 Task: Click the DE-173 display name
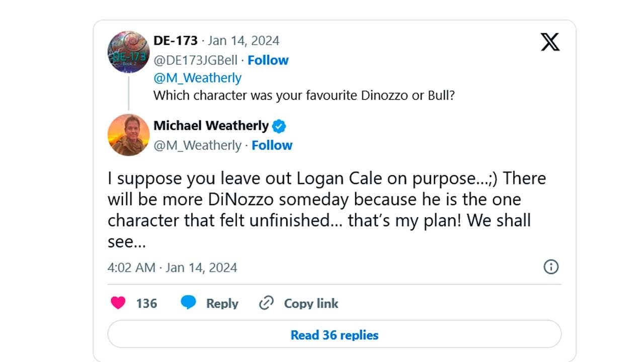(175, 41)
